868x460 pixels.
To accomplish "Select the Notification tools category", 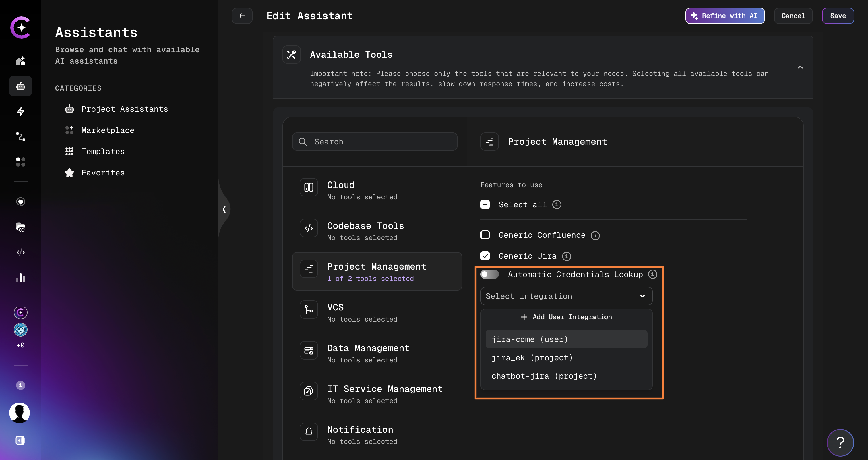I will (x=377, y=435).
